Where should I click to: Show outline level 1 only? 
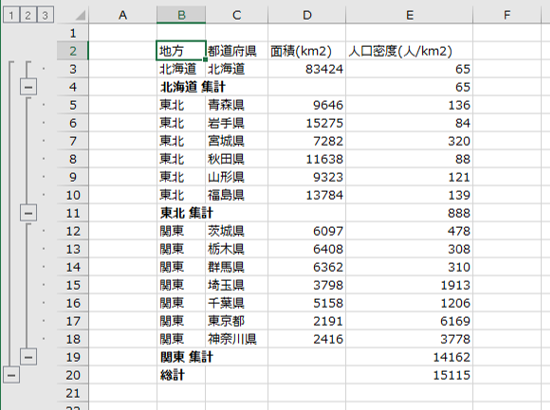11,15
